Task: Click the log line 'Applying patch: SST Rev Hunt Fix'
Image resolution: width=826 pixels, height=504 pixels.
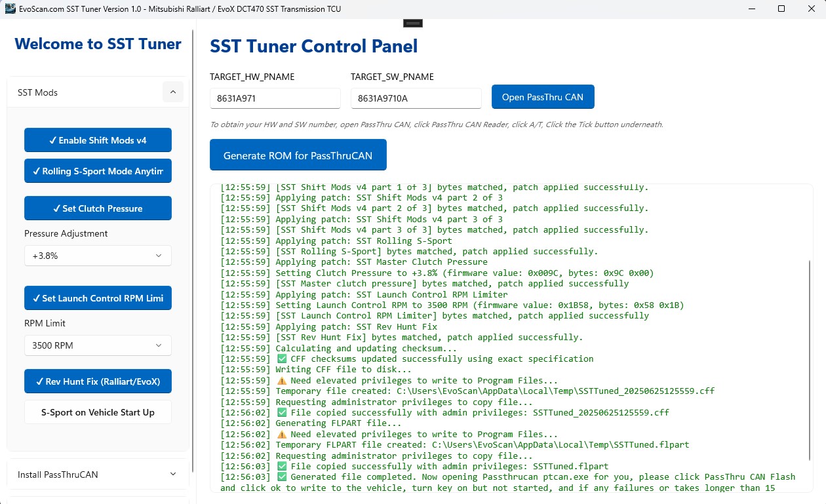Action: [328, 326]
